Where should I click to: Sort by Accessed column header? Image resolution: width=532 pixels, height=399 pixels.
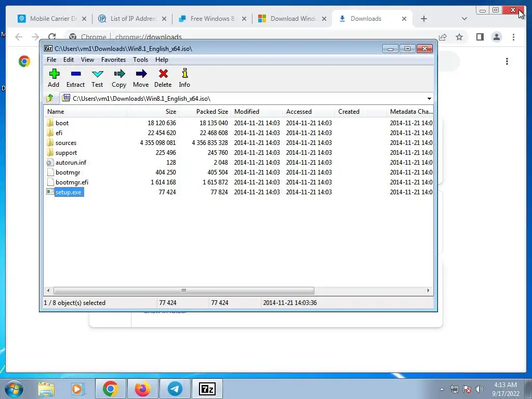tap(309, 111)
